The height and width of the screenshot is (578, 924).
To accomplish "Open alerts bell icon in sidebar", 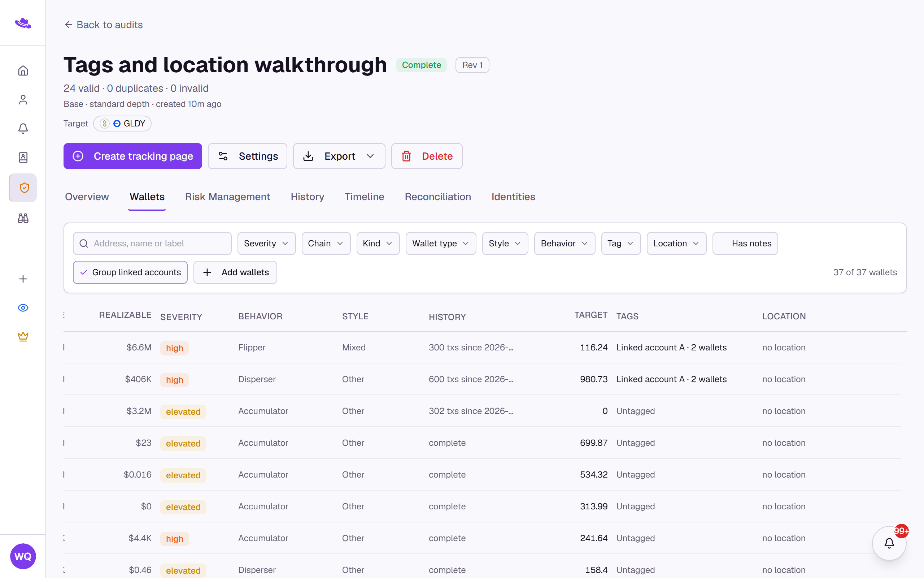I will [23, 129].
